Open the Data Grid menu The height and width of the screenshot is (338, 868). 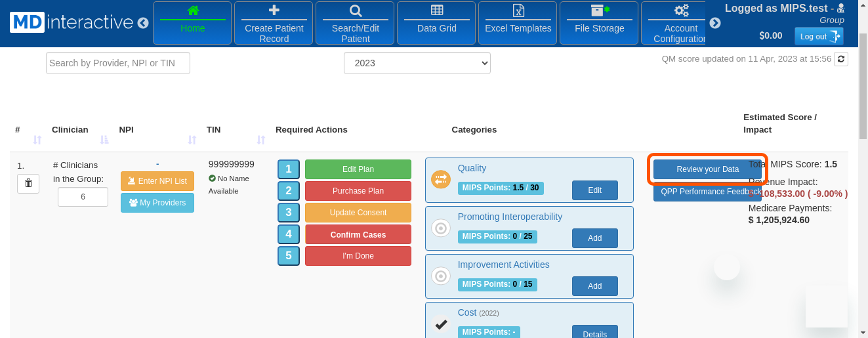(x=436, y=23)
